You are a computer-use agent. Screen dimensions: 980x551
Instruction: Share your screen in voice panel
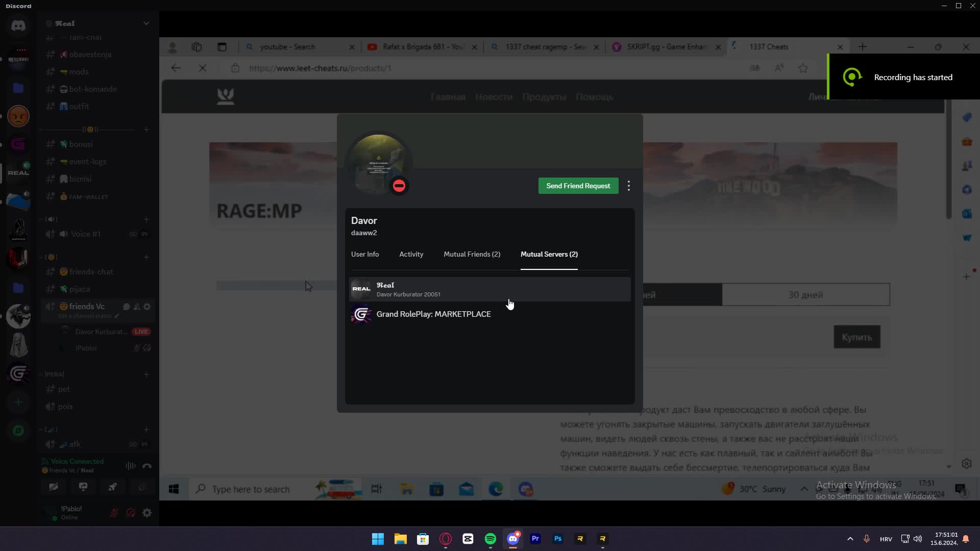83,487
